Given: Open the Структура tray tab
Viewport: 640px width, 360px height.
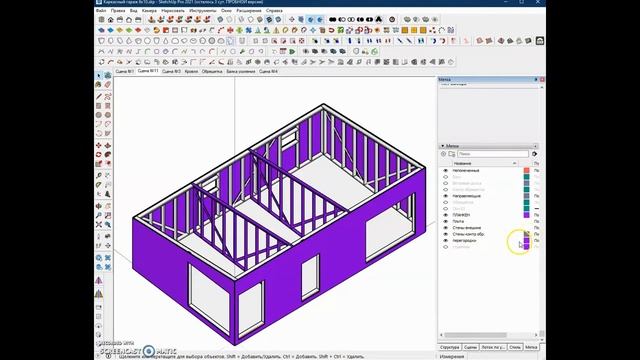Looking at the screenshot, I should pos(450,347).
